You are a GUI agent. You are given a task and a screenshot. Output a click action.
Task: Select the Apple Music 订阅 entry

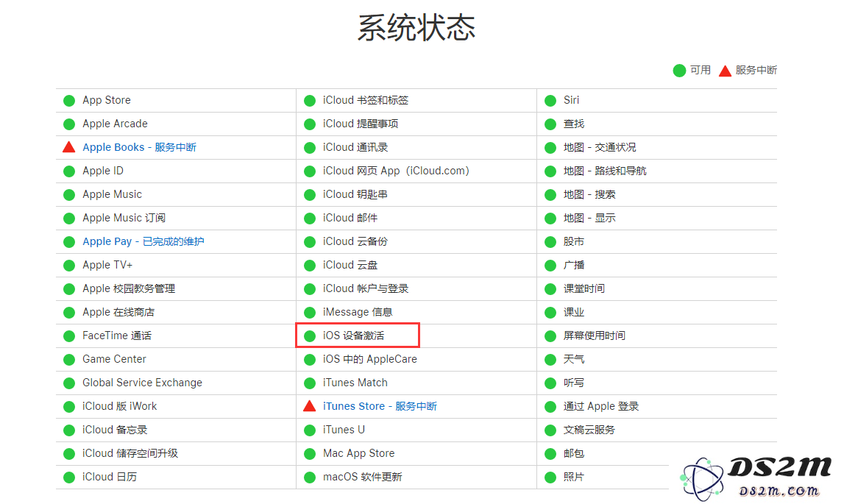124,218
